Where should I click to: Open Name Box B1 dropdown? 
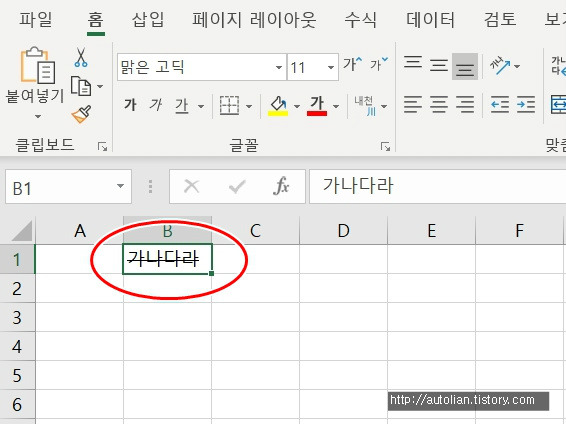(x=120, y=187)
